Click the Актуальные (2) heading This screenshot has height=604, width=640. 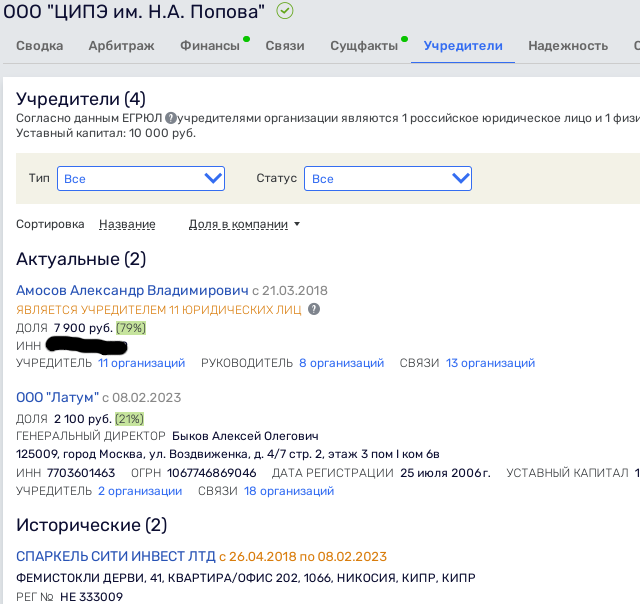pyautogui.click(x=81, y=259)
